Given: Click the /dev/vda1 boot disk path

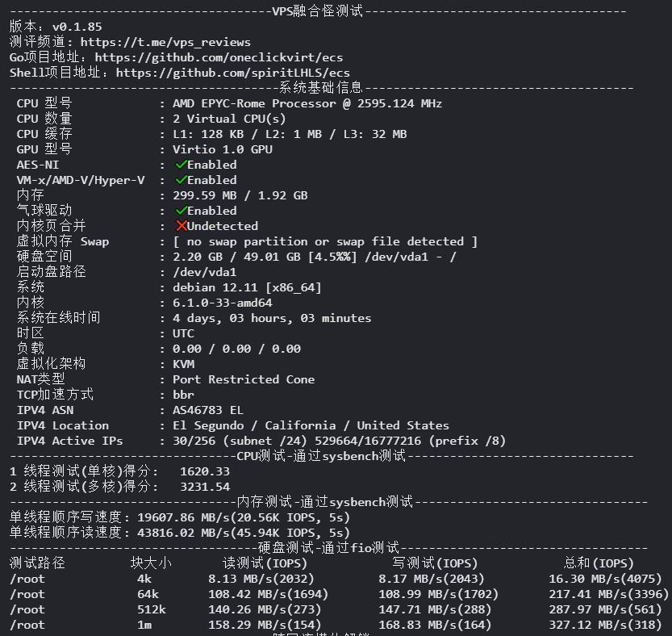Looking at the screenshot, I should pos(204,272).
